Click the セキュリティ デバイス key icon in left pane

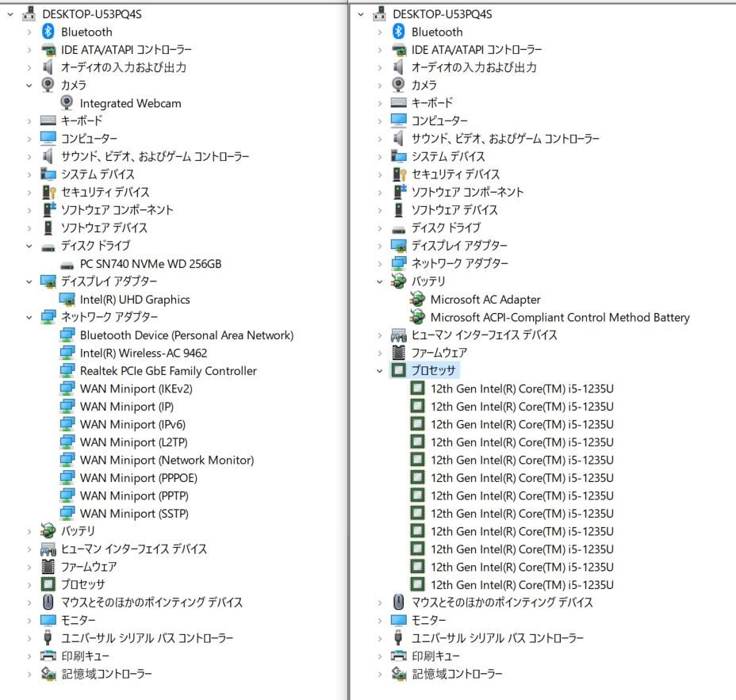[48, 192]
